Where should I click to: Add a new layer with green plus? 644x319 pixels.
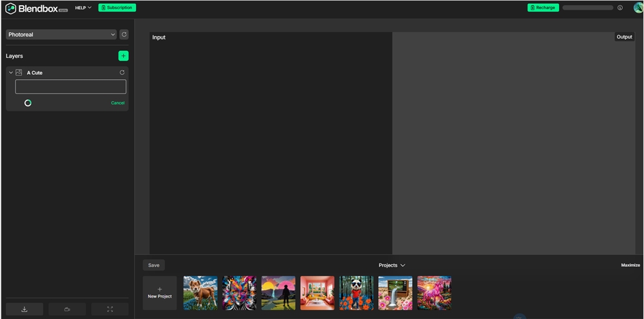pyautogui.click(x=124, y=56)
